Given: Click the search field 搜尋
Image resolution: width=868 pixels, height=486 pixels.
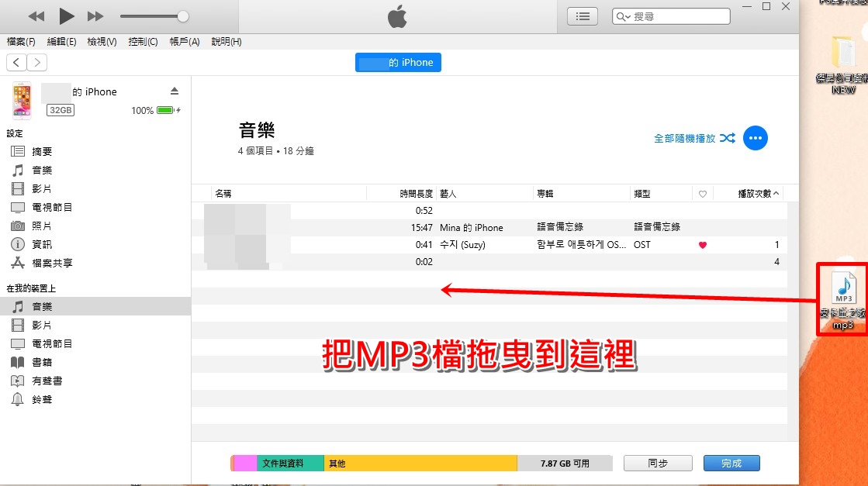Looking at the screenshot, I should (671, 16).
